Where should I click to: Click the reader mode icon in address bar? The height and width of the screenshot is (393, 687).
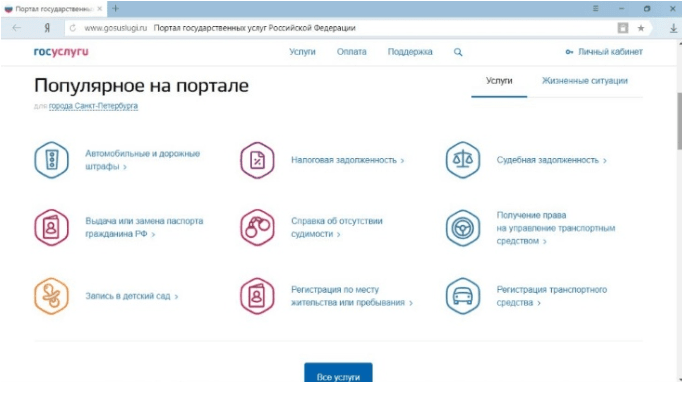pyautogui.click(x=623, y=28)
